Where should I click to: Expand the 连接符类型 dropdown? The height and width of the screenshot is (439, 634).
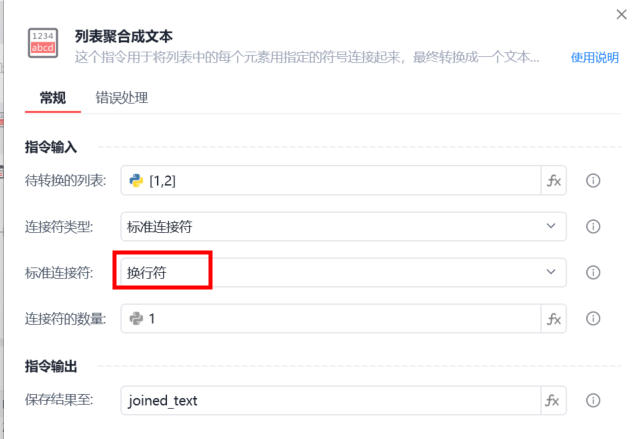(x=343, y=226)
